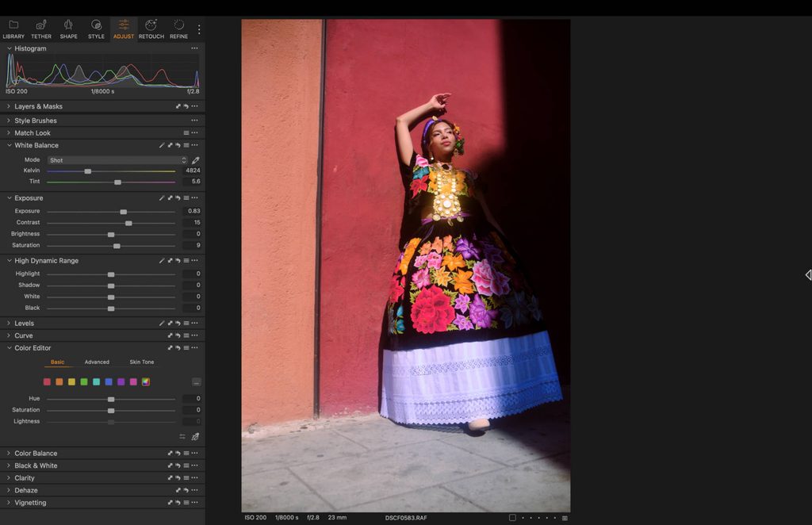Edit the Tint value 5.6
The height and width of the screenshot is (525, 812).
[192, 182]
